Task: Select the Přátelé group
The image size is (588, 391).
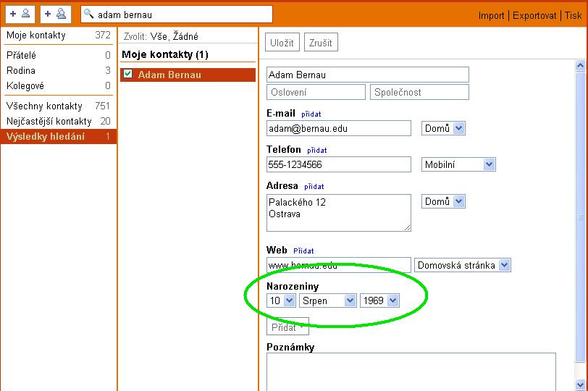Action: click(x=59, y=55)
